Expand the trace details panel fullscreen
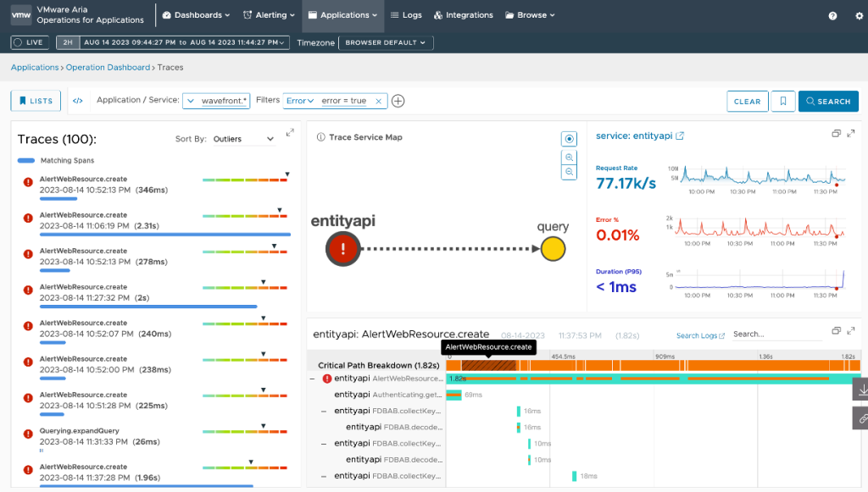 [851, 330]
